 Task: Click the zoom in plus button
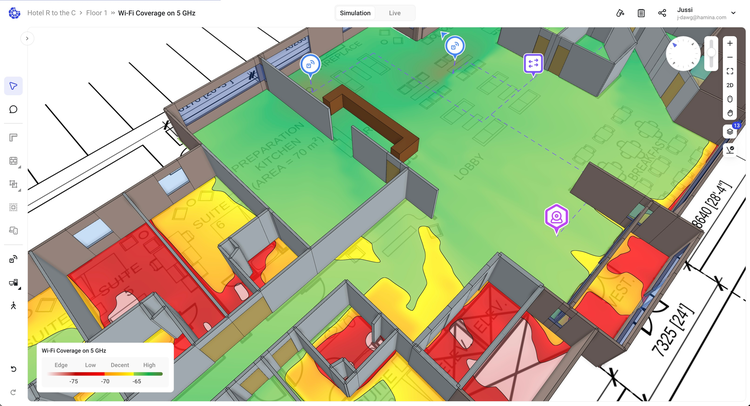tap(730, 44)
